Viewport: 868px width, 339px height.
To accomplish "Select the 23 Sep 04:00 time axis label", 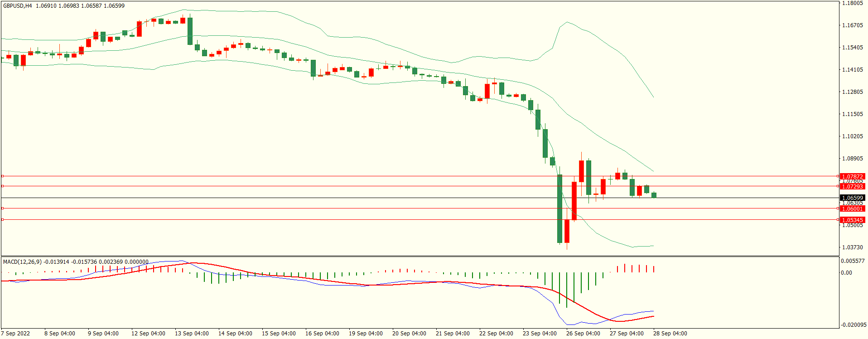I will point(540,333).
